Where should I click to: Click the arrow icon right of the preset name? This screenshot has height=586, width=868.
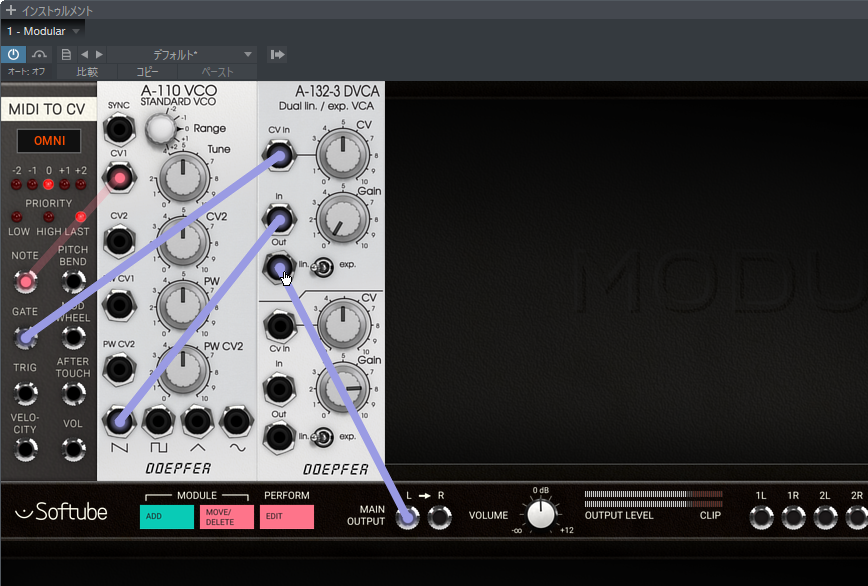click(x=277, y=54)
